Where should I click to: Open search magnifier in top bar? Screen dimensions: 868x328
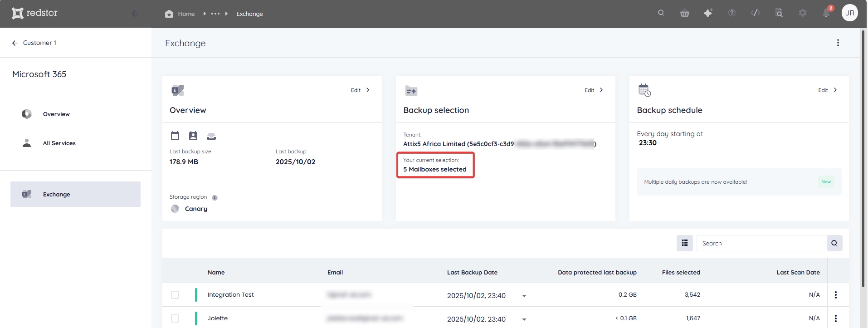click(x=661, y=13)
